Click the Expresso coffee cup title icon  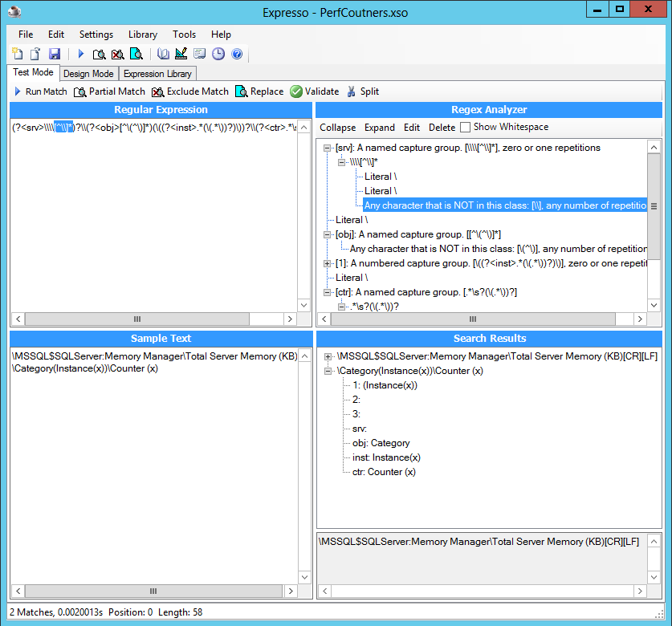(x=14, y=12)
